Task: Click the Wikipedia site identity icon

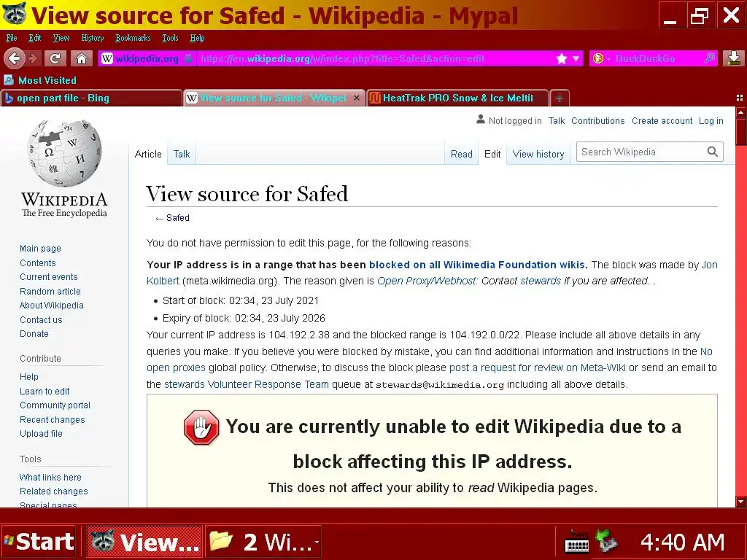Action: click(107, 58)
